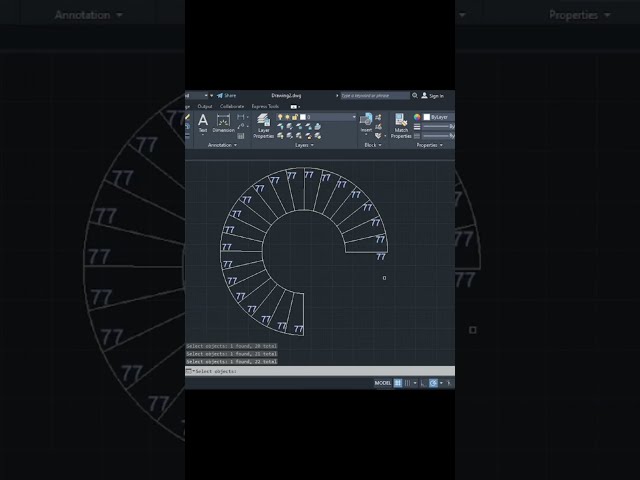
Task: Click the search magnifier icon
Action: pos(415,96)
